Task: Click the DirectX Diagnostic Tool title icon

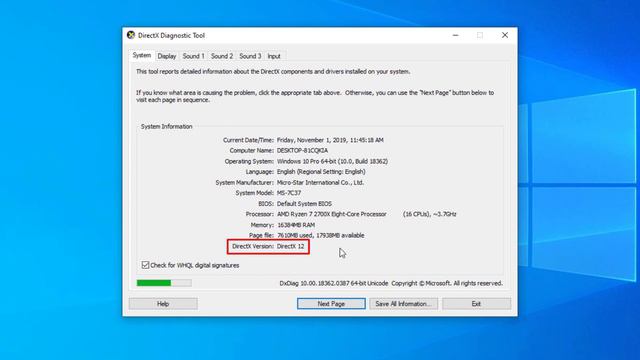Action: (x=131, y=35)
